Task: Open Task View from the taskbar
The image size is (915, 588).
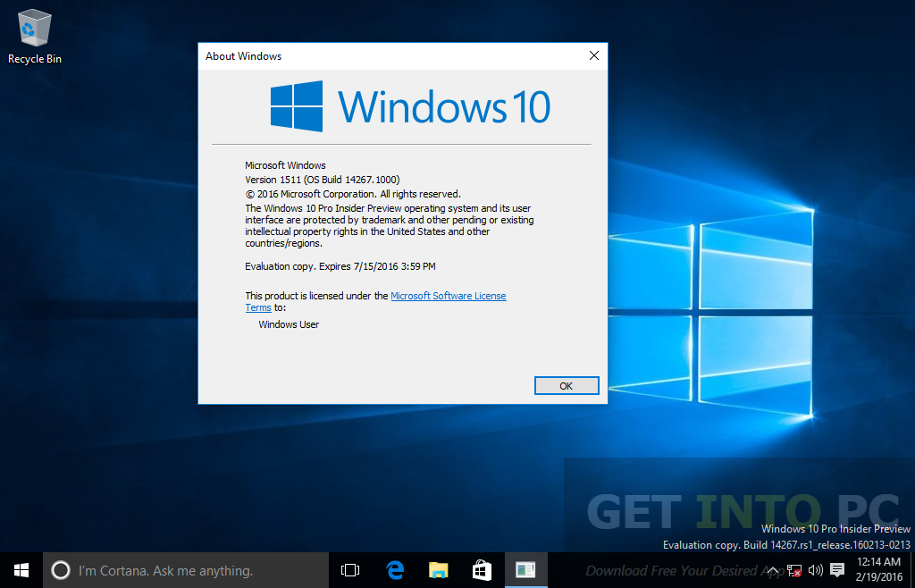Action: (x=350, y=570)
